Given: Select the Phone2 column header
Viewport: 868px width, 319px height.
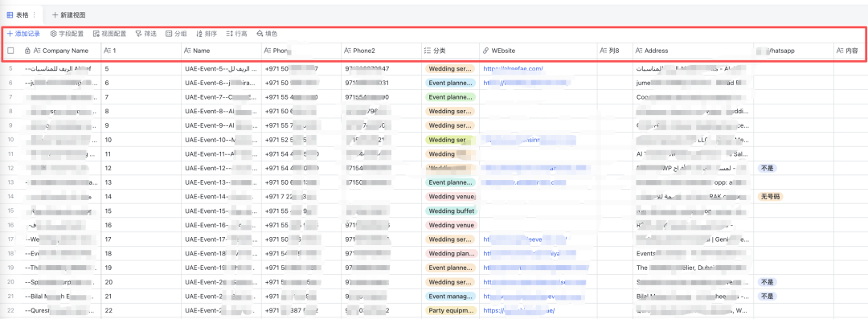Looking at the screenshot, I should [x=381, y=51].
